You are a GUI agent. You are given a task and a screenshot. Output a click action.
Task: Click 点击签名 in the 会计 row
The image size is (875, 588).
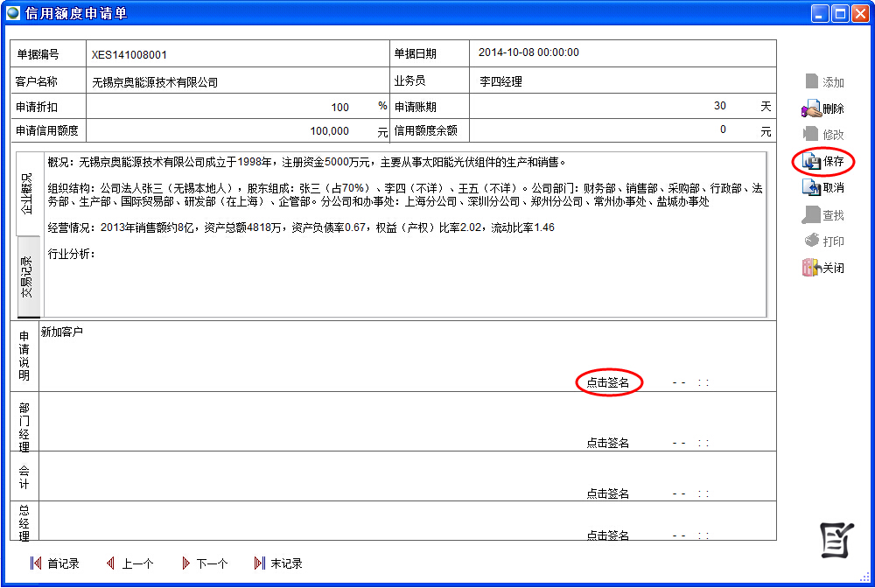point(609,493)
